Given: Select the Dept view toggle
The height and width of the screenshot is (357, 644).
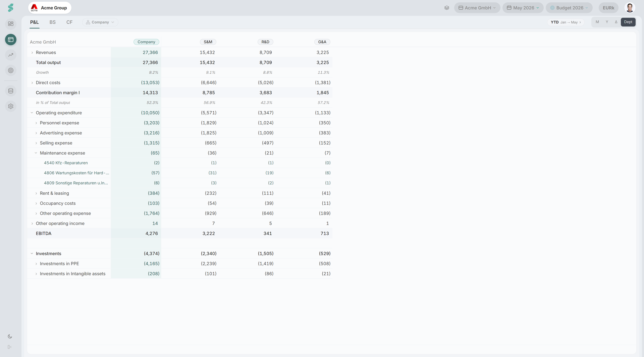Looking at the screenshot, I should (x=628, y=22).
